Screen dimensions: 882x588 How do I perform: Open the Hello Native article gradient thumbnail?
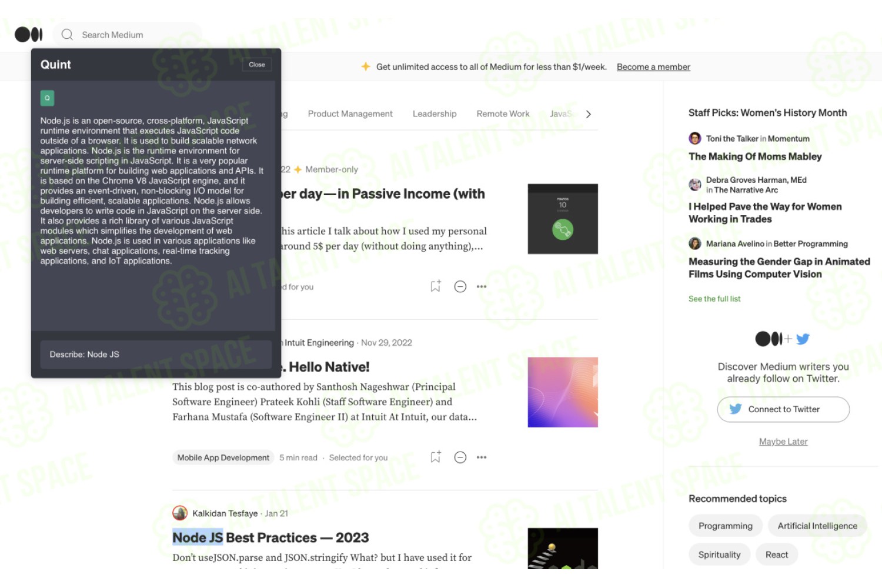tap(563, 392)
